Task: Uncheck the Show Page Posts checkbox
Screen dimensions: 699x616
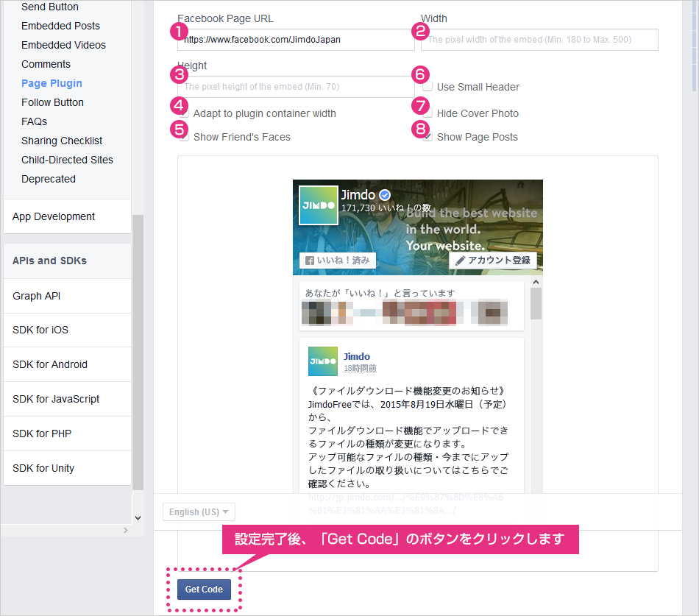Action: 427,136
